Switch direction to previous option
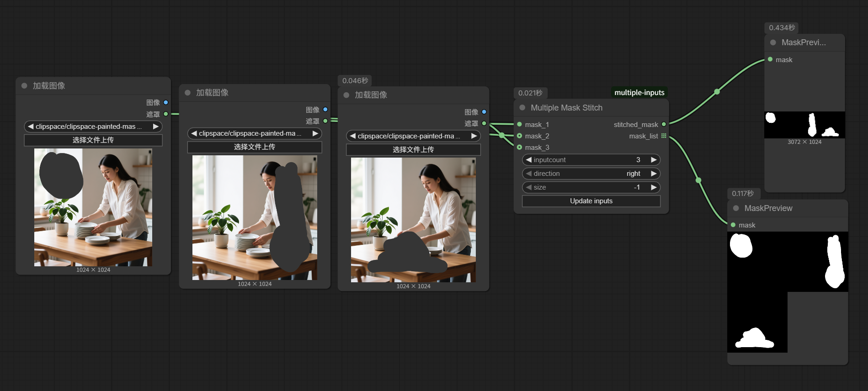Screen dimensions: 868x391 click(529, 174)
